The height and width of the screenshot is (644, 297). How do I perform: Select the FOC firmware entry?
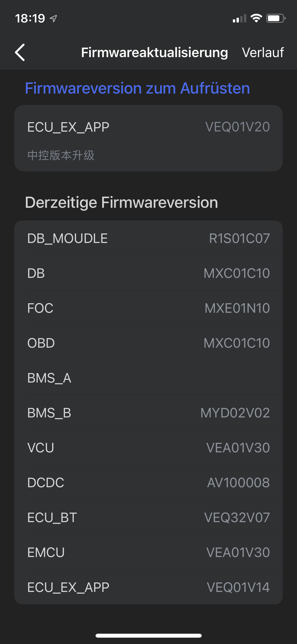click(148, 308)
